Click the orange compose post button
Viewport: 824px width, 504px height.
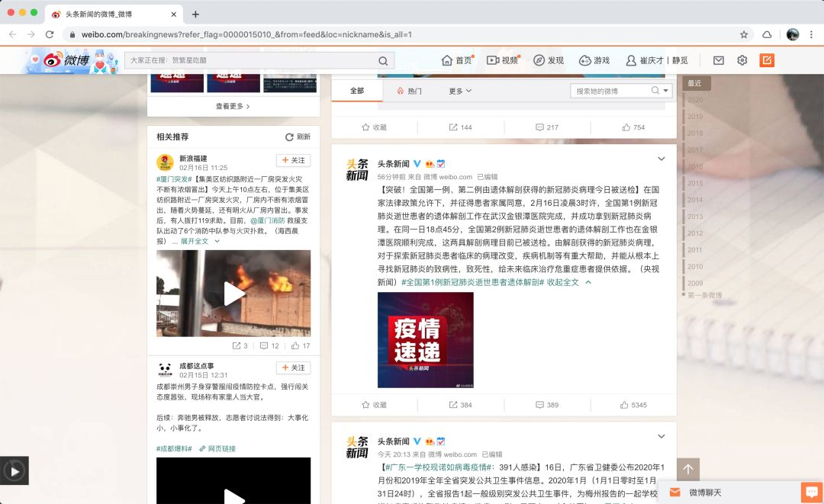pyautogui.click(x=767, y=60)
